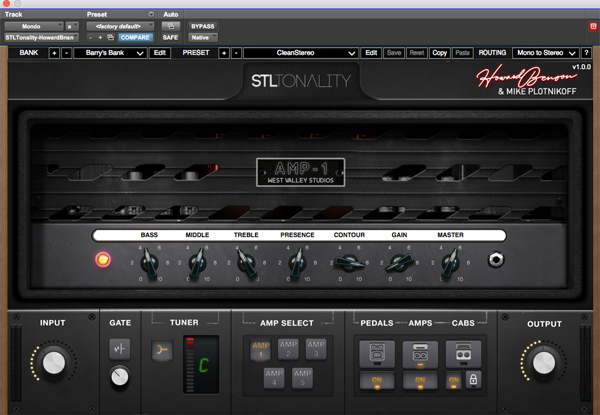Screen dimensions: 600x415
Task: Click the Output level knob
Action: [x=544, y=363]
